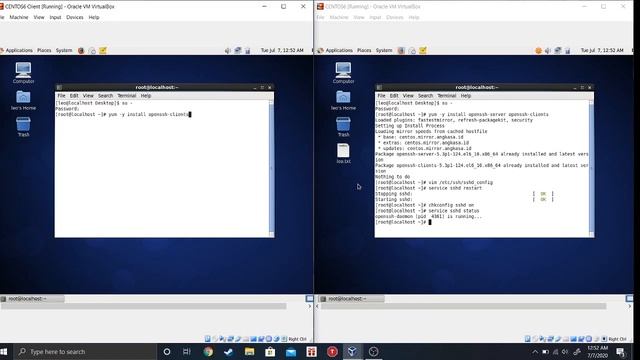Open Trash on right VM desktop
The height and width of the screenshot is (360, 640).
coord(343,127)
